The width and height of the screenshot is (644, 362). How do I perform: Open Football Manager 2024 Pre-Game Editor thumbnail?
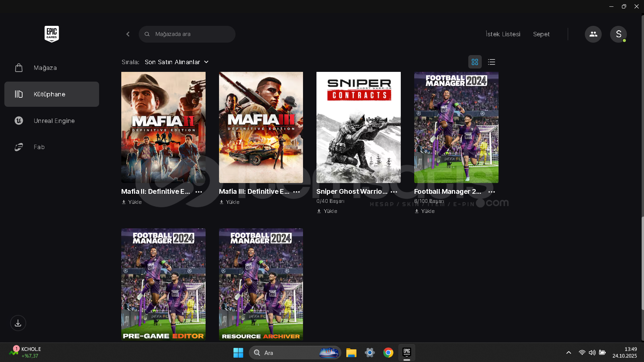163,284
